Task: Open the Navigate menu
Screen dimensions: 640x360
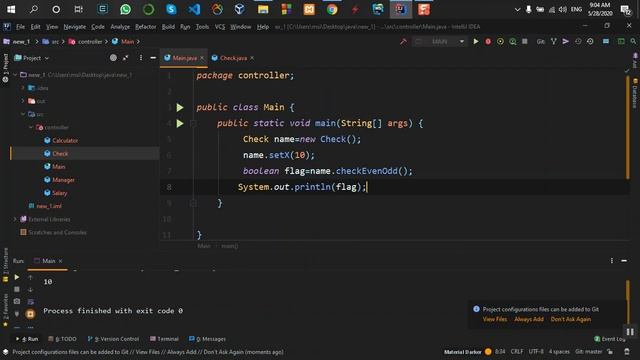Action: point(75,27)
